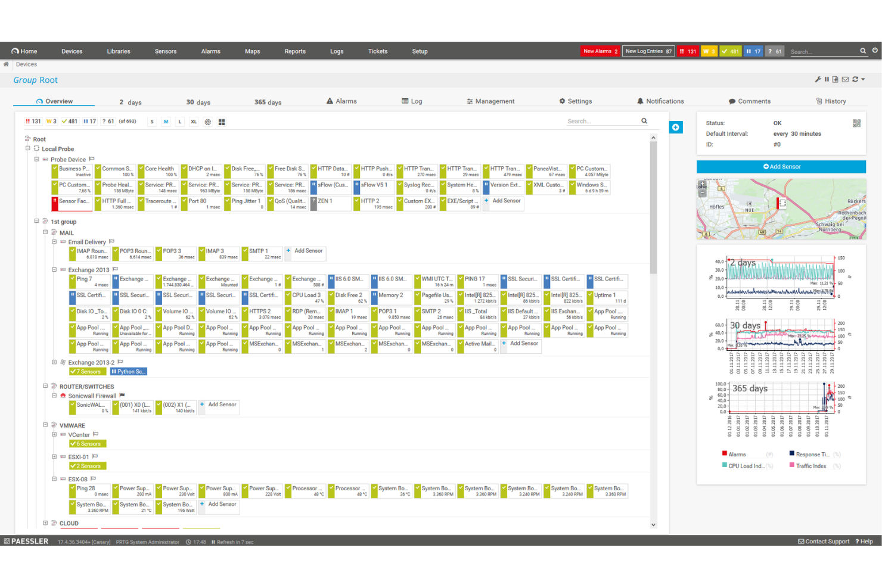This screenshot has height=588, width=882.
Task: Click the Add Sensor blue button
Action: [x=781, y=166]
